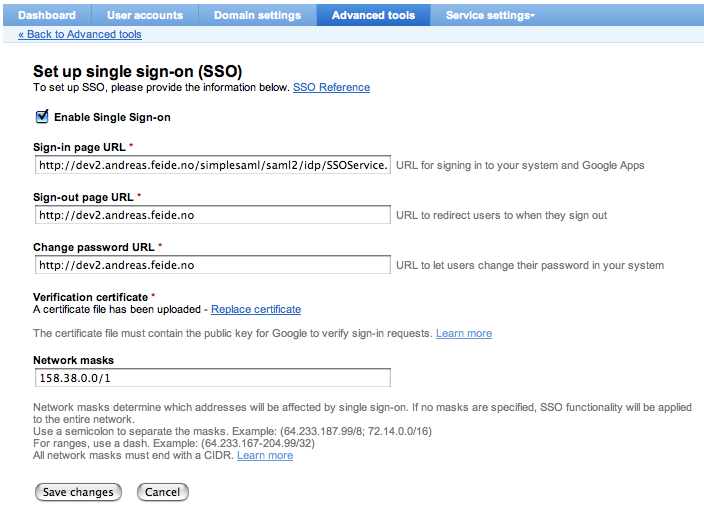
Task: Click the Set up single sign-on heading
Action: click(138, 71)
